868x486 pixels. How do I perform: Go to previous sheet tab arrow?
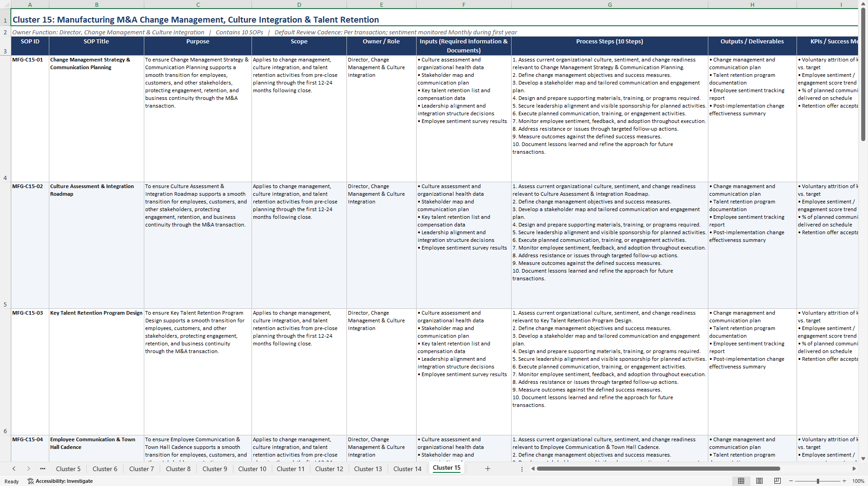coord(14,469)
